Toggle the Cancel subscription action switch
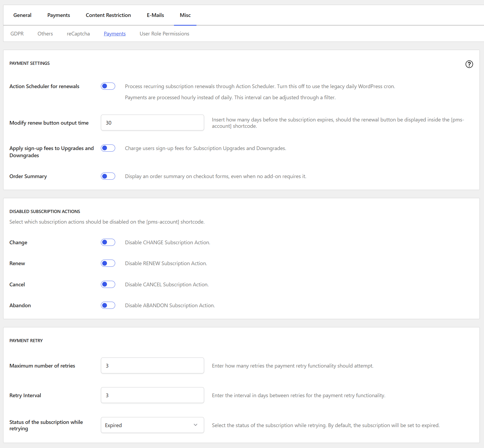Screen dimensions: 484x448 (x=108, y=284)
